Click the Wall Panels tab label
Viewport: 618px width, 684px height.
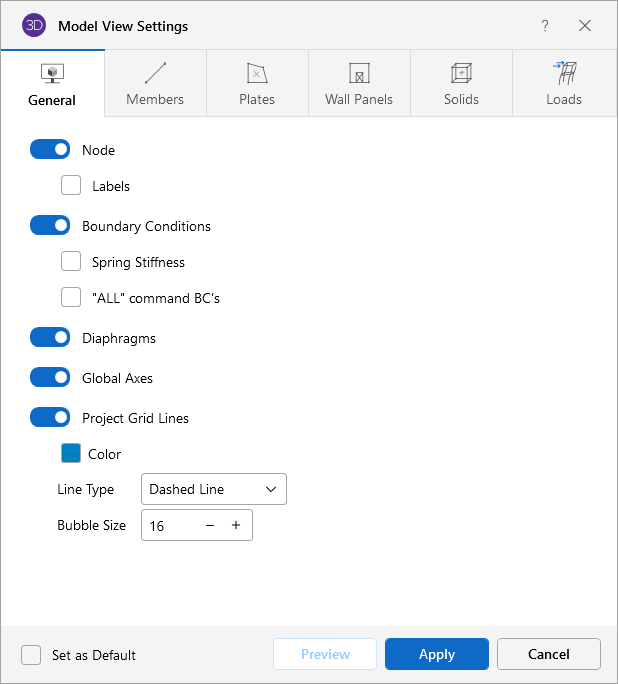(359, 99)
